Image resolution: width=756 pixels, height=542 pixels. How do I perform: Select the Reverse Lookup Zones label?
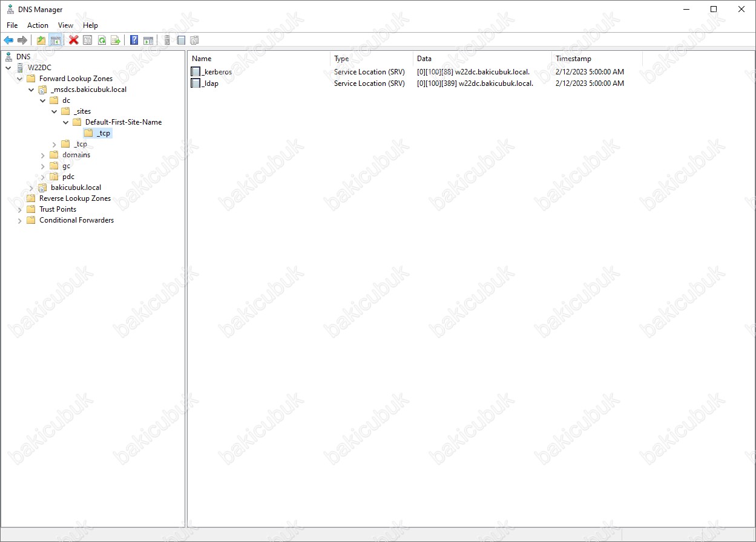tap(75, 198)
